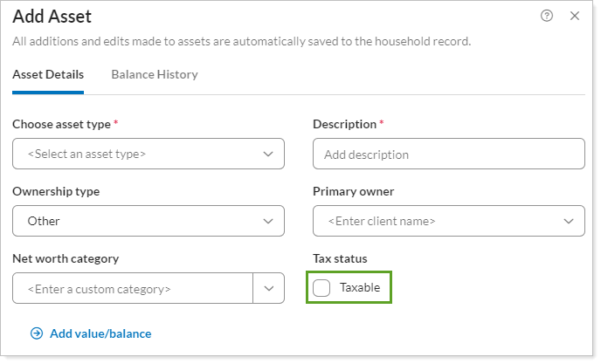The width and height of the screenshot is (601, 364).
Task: Click the Choose asset type label
Action: (x=60, y=124)
